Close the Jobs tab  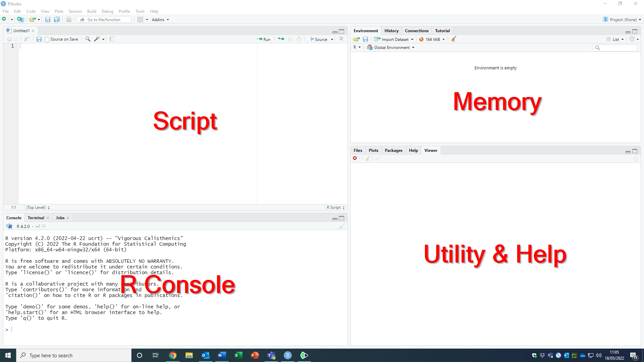point(68,218)
